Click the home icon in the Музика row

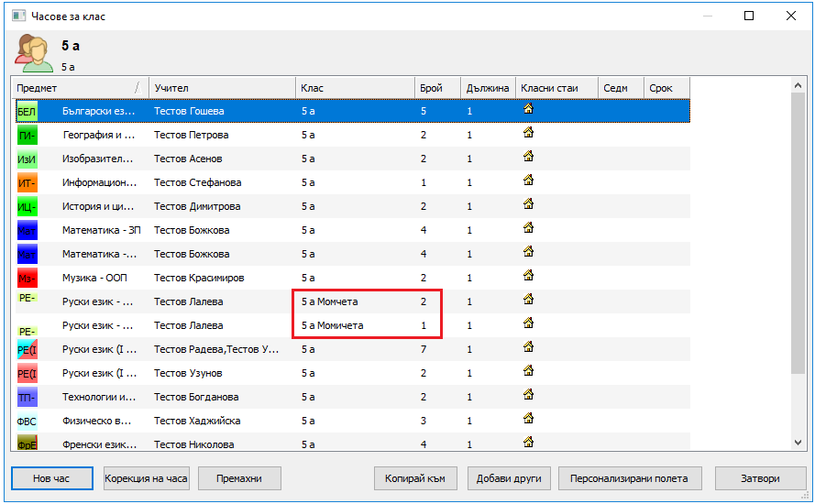pyautogui.click(x=528, y=276)
